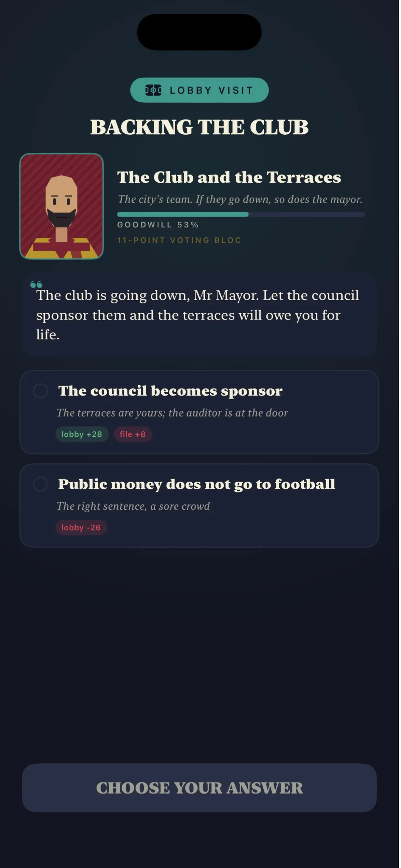Tap the 'The council becomes sponsor' title text
Screen dimensions: 401x868
click(170, 391)
